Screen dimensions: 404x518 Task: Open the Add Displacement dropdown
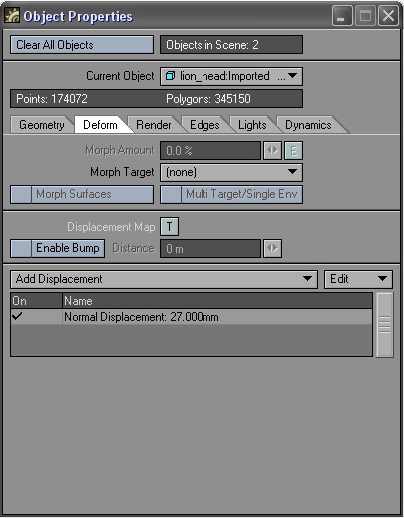pos(164,279)
